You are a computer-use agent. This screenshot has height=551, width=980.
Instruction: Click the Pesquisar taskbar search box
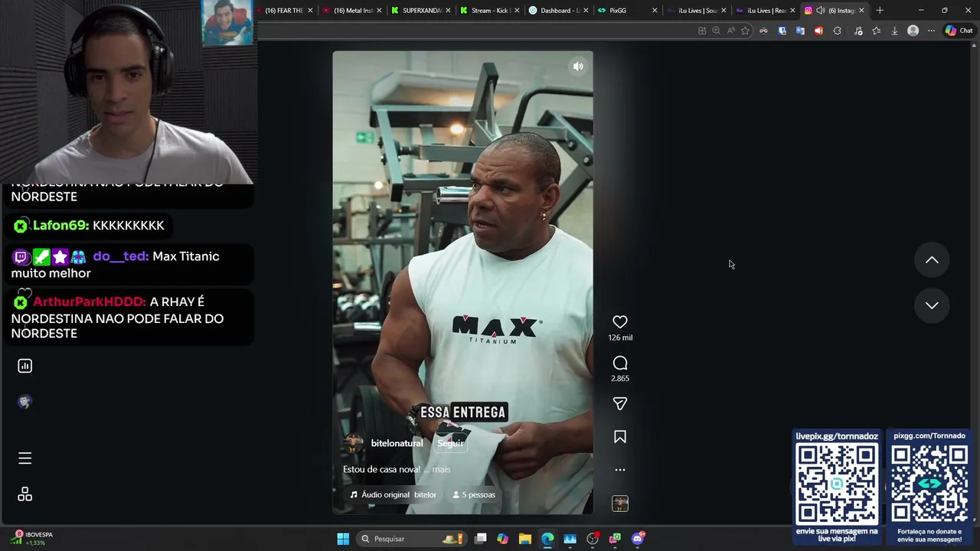point(413,539)
